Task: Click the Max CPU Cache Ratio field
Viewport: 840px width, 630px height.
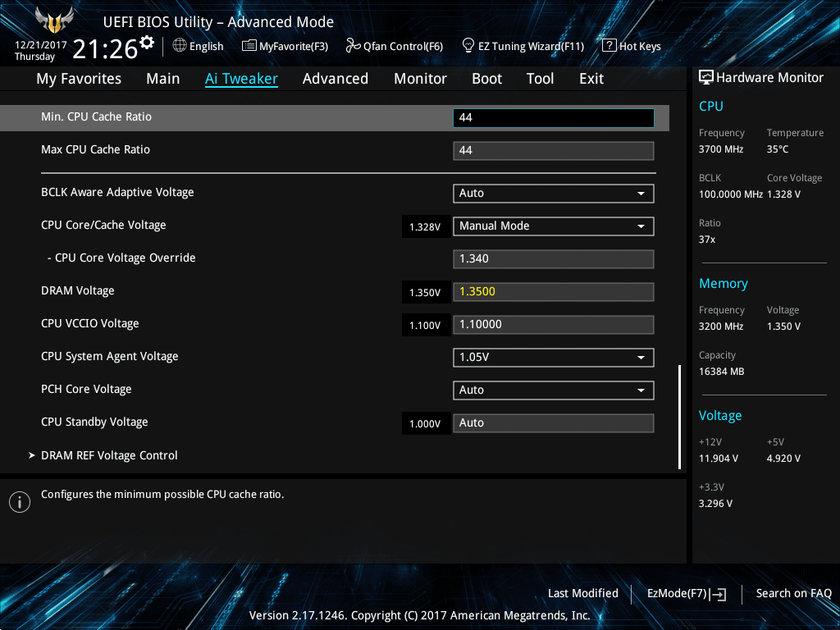Action: click(554, 151)
